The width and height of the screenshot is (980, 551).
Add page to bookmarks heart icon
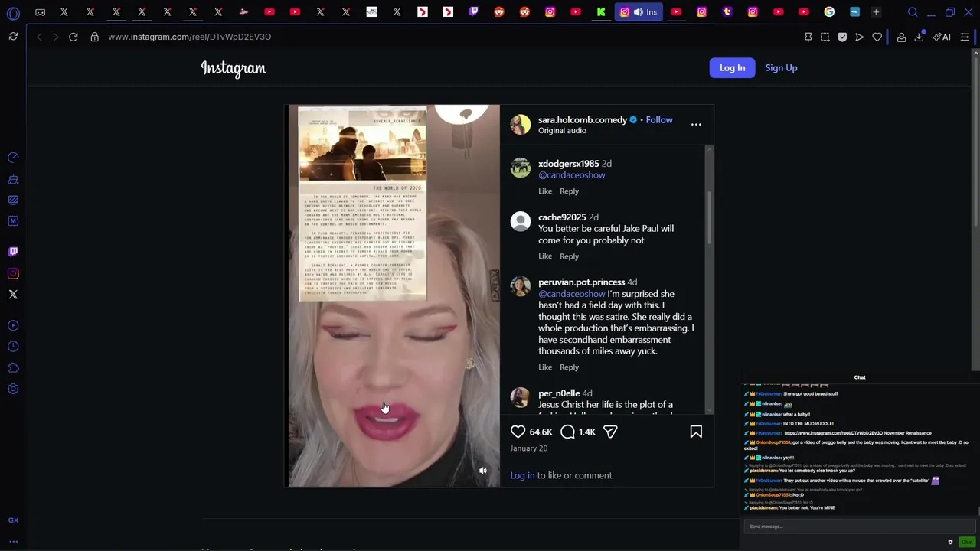click(x=877, y=37)
